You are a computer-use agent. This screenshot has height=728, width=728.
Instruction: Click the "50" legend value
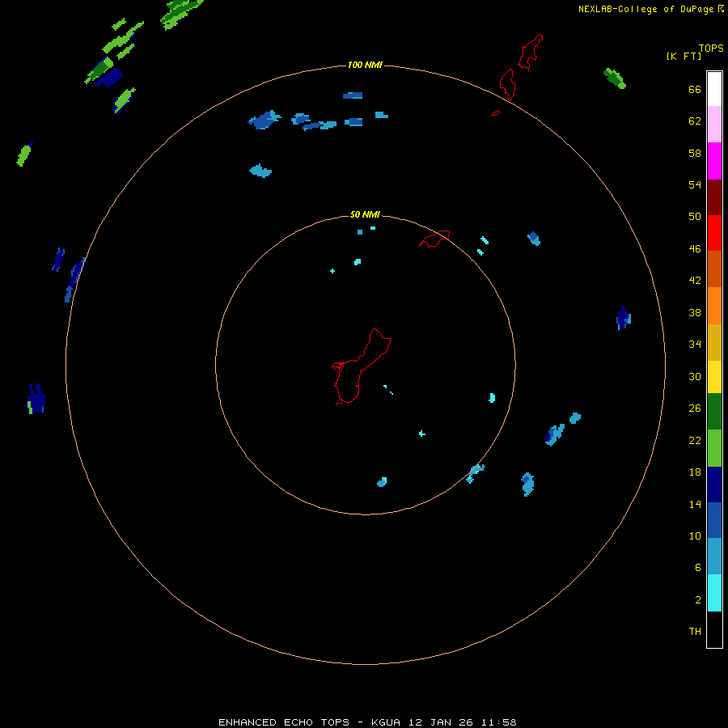[x=695, y=216]
